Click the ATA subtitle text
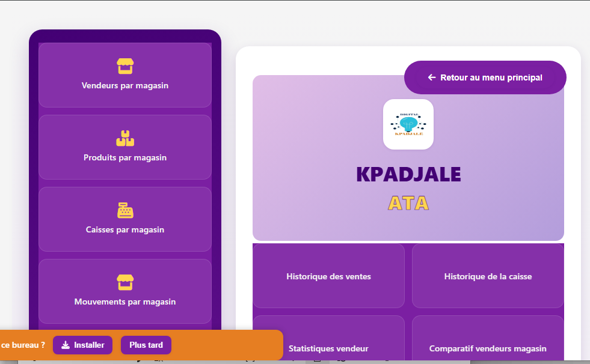This screenshot has width=590, height=364. [408, 203]
